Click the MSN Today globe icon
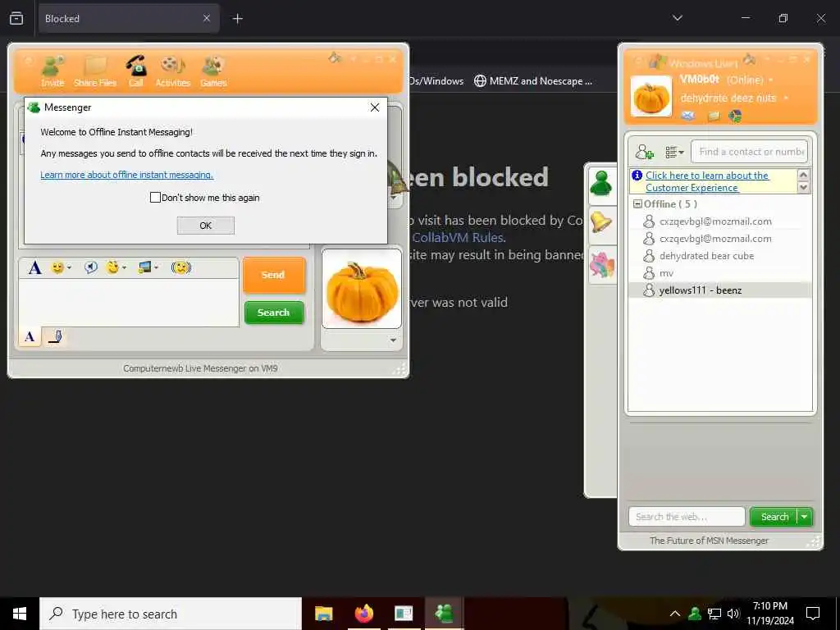 tap(735, 116)
